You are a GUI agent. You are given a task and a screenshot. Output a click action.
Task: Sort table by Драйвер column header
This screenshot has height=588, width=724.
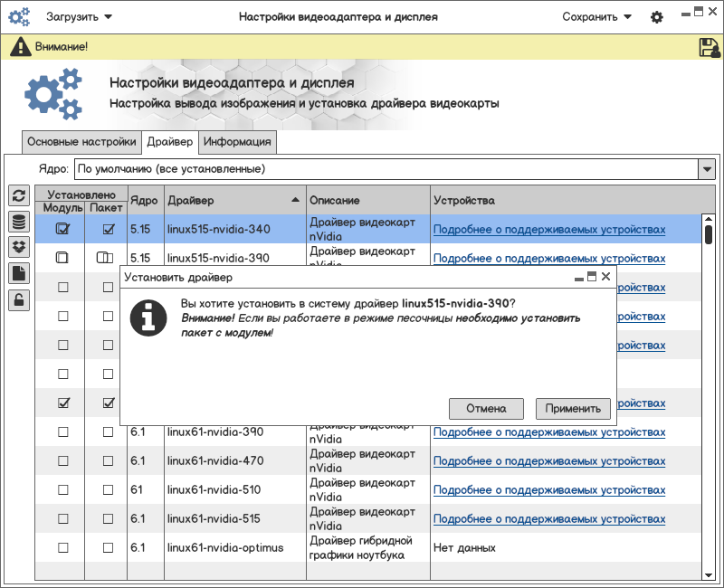[234, 200]
